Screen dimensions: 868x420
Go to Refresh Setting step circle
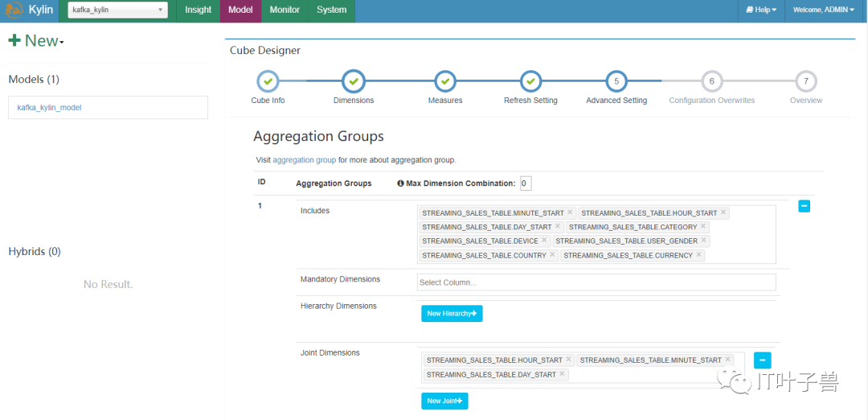530,81
